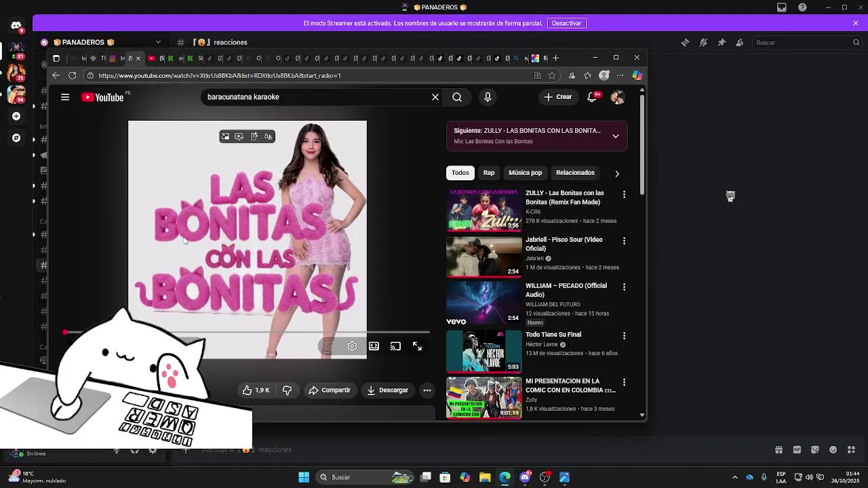
Task: Select the Relacionados filter chip
Action: tap(575, 173)
